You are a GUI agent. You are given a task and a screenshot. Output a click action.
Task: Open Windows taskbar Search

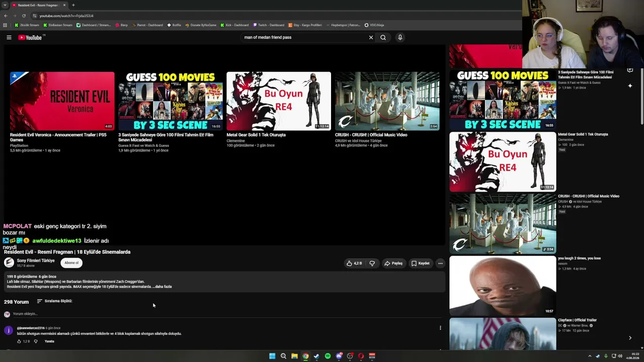[283, 356]
